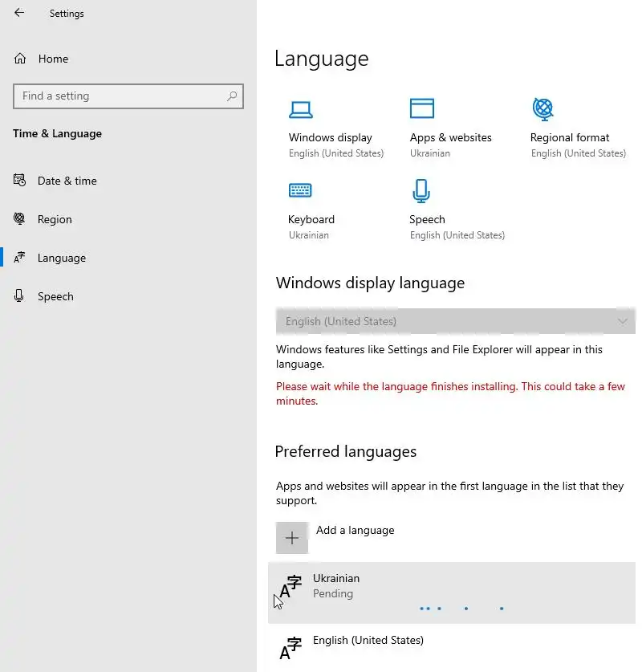This screenshot has width=642, height=672.
Task: Click the plus icon to add language
Action: (x=292, y=538)
